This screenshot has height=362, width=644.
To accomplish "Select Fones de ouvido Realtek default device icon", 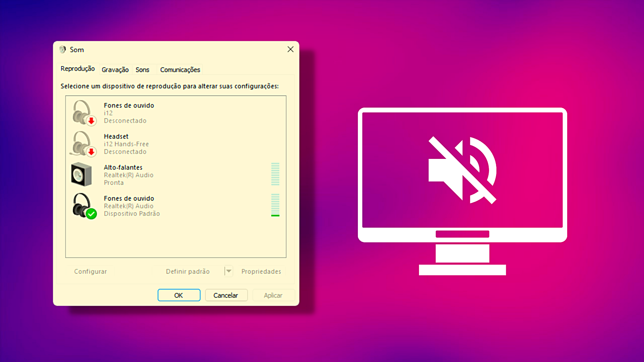I will click(x=83, y=205).
